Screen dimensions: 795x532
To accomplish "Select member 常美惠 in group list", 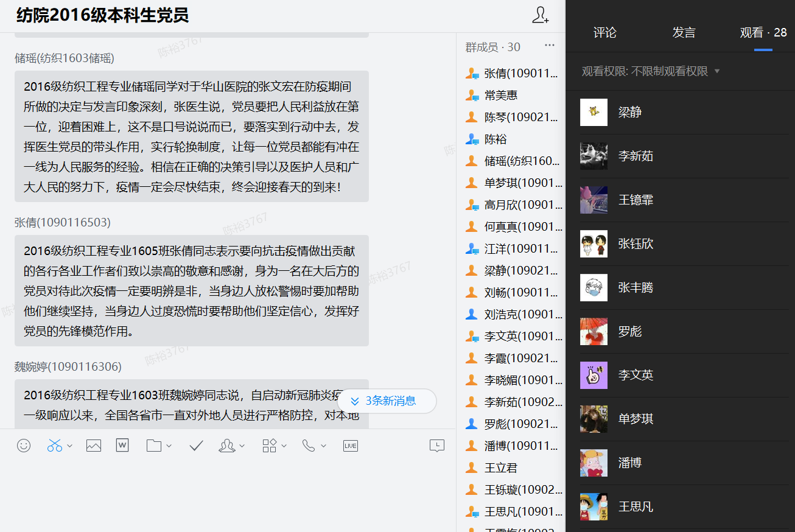I will (500, 96).
